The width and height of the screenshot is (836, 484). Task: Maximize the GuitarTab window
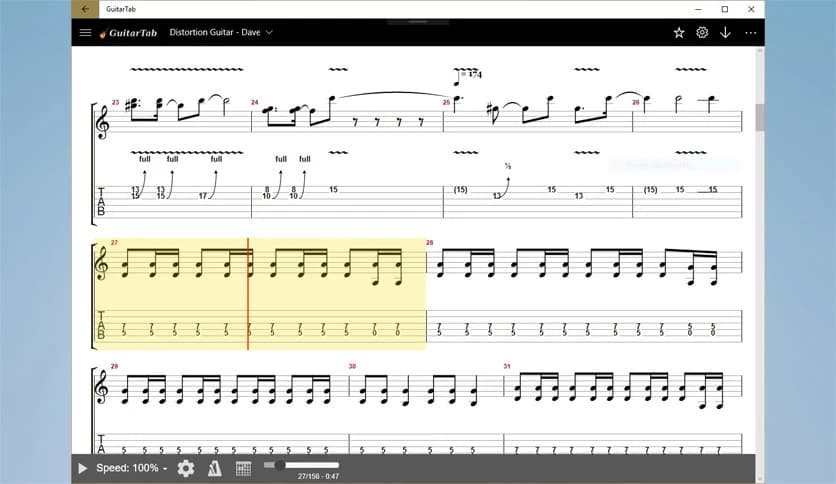725,9
